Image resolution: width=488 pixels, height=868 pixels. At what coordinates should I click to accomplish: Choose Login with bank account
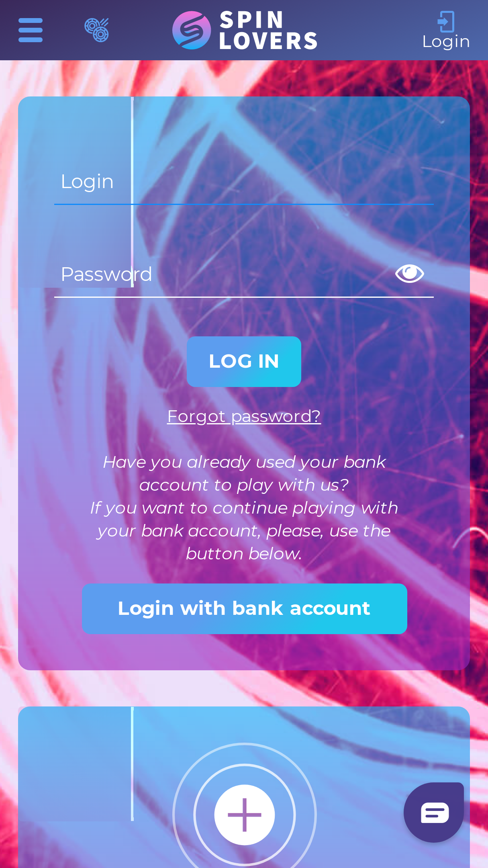pyautogui.click(x=244, y=609)
